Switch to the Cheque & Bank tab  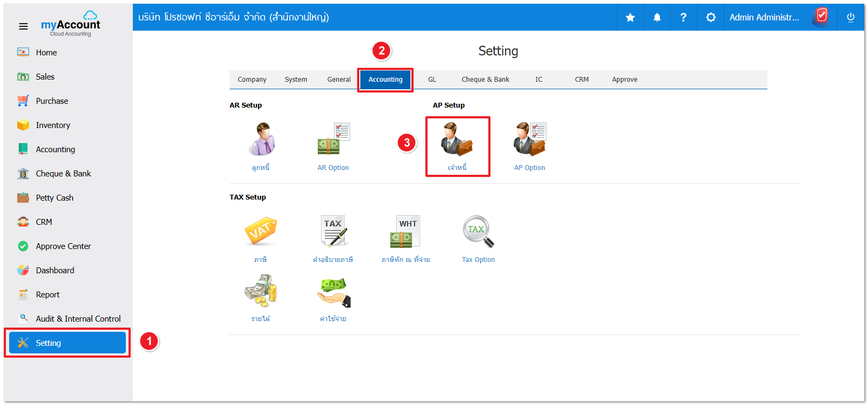[x=485, y=80]
